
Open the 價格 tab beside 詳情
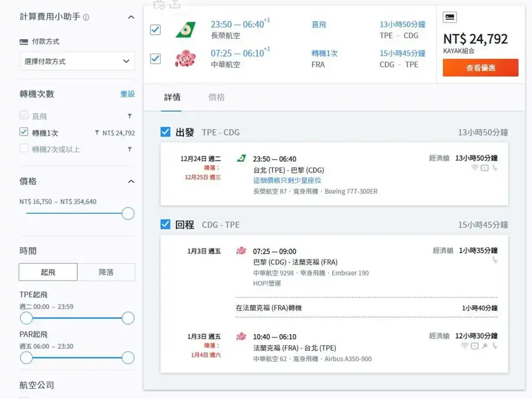pyautogui.click(x=216, y=97)
